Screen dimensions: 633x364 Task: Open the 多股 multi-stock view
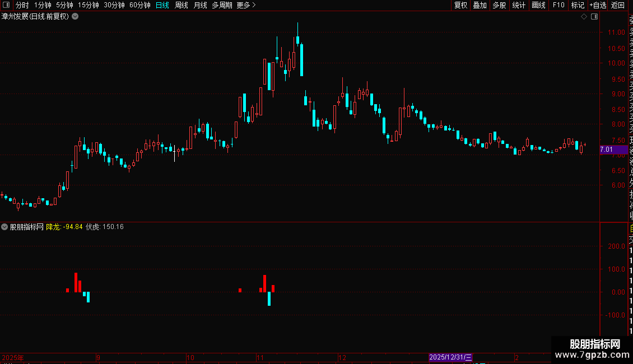pyautogui.click(x=499, y=5)
